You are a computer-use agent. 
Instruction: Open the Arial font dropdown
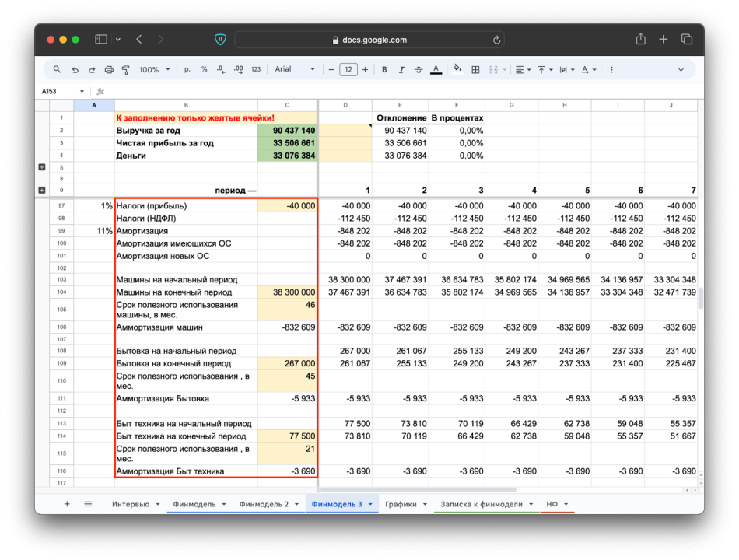[x=295, y=69]
